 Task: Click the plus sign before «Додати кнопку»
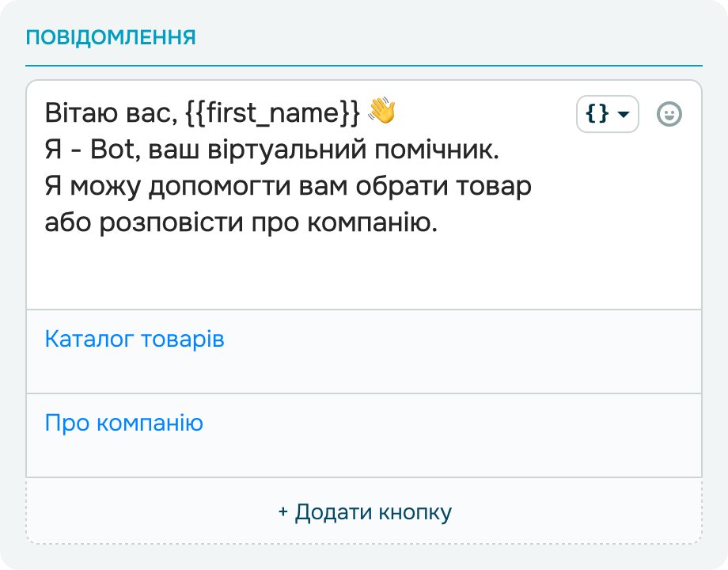pos(283,512)
